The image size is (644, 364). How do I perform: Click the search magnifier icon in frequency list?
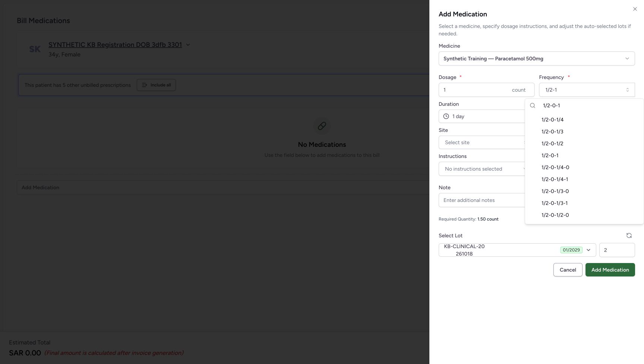click(x=533, y=105)
